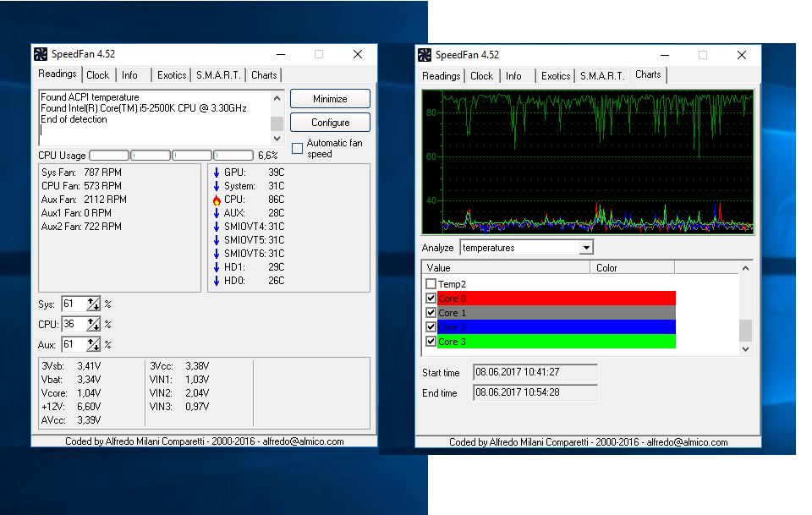812x515 pixels.
Task: Click the AUX temperature down-arrow icon
Action: pyautogui.click(x=217, y=213)
